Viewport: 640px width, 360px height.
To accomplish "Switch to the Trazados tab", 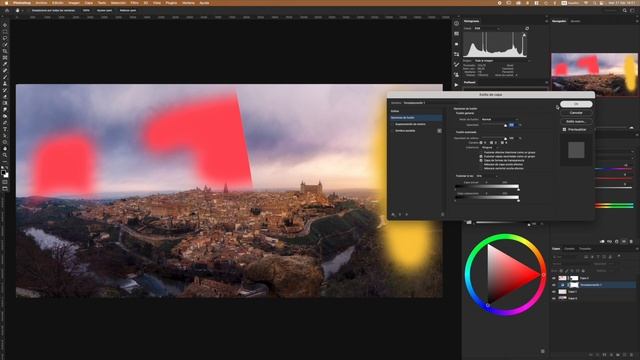I will pos(585,249).
